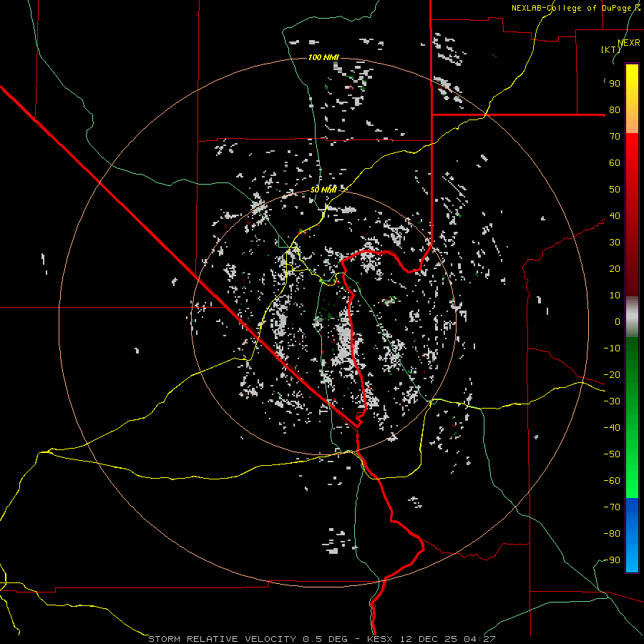Click the -90 value on the velocity scale
644x644 pixels.
click(612, 560)
